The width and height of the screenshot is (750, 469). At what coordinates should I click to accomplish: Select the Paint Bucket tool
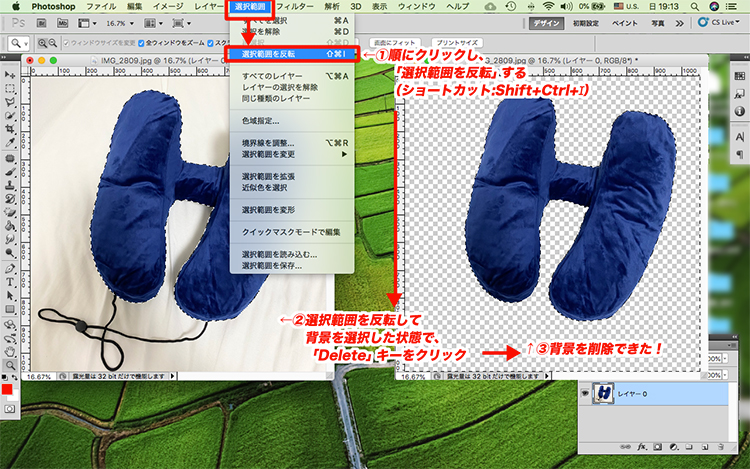[x=10, y=225]
